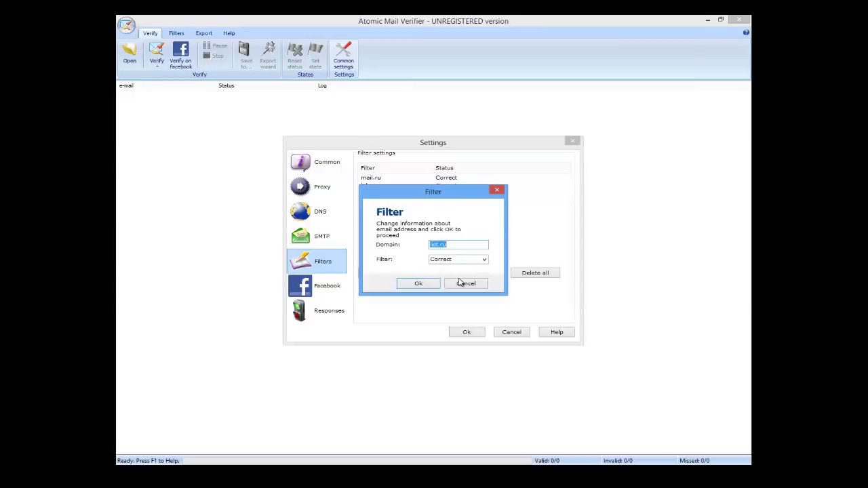Switch to the Export ribbon tab
868x488 pixels.
(203, 33)
